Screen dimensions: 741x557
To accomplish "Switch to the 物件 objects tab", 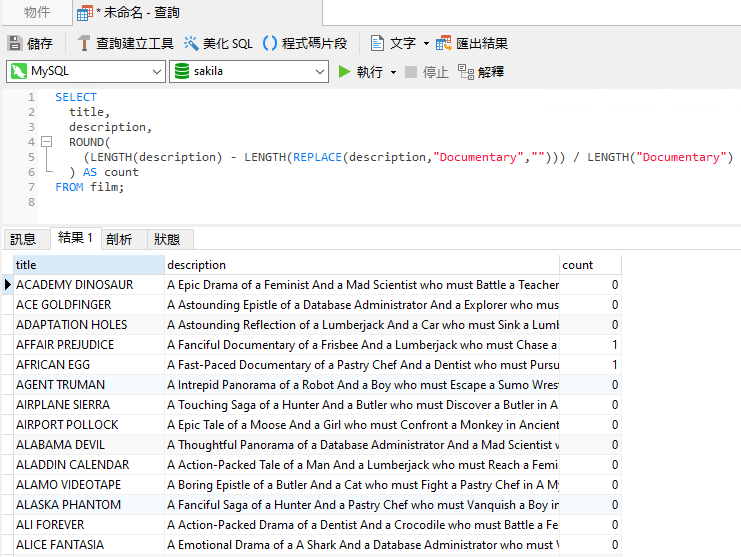I will click(x=37, y=12).
